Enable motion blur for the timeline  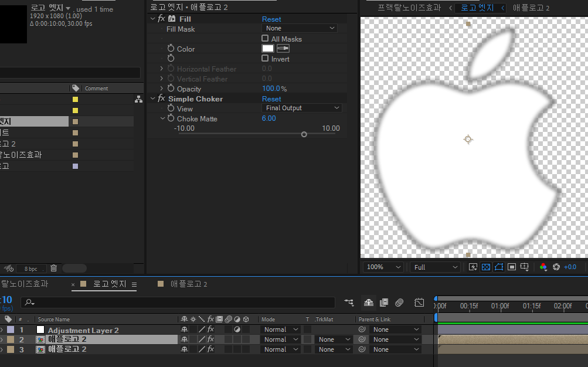click(x=399, y=302)
